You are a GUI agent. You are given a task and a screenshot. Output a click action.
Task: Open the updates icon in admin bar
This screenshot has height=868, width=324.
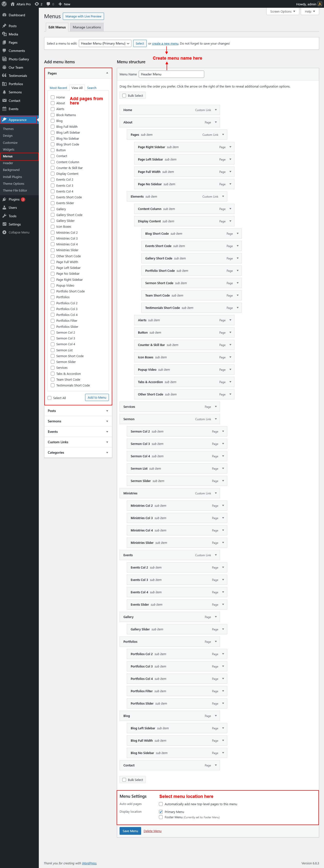(x=37, y=4)
